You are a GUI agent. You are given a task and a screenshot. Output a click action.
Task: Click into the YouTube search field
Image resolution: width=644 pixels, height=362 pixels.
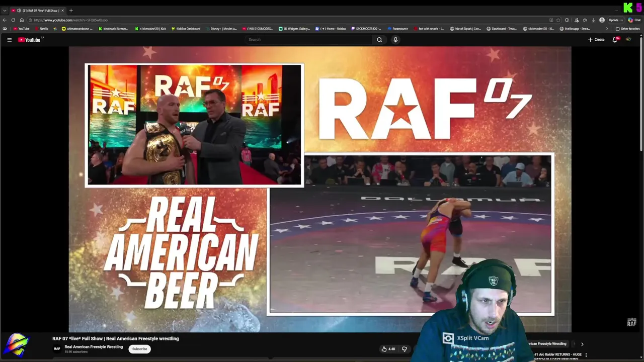pyautogui.click(x=309, y=40)
